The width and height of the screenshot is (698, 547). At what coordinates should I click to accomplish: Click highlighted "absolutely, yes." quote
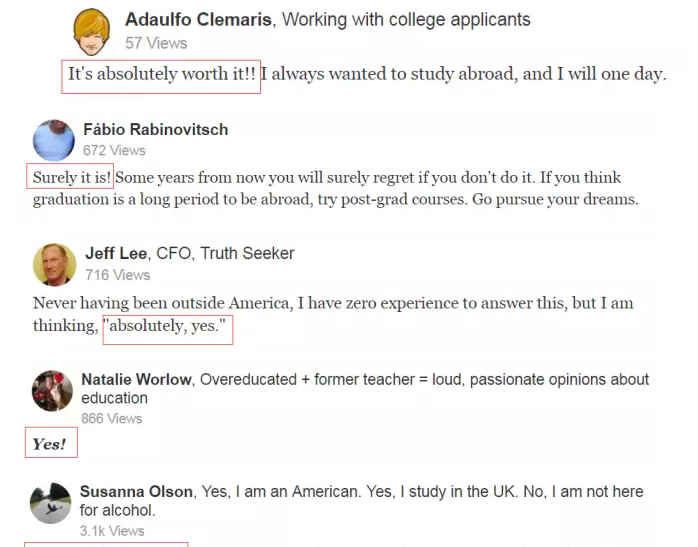tap(167, 325)
